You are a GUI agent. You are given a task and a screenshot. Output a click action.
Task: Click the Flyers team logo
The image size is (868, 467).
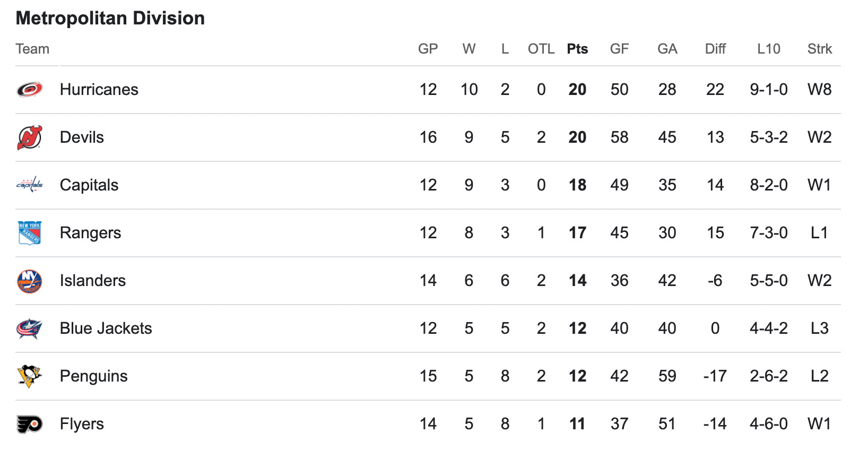pos(30,424)
